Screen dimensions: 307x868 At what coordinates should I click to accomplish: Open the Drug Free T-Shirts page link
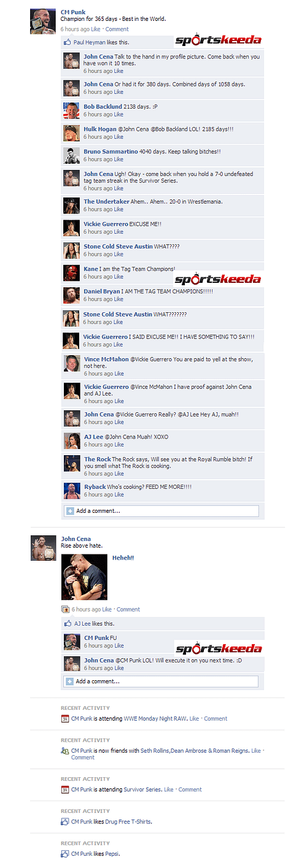pos(128,821)
